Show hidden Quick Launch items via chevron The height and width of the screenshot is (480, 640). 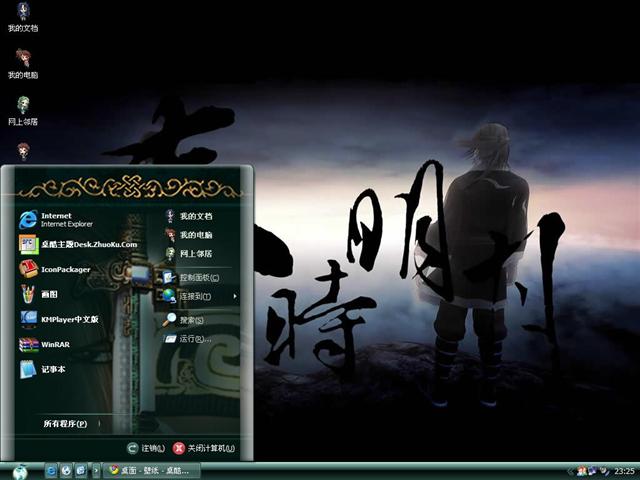[96, 470]
